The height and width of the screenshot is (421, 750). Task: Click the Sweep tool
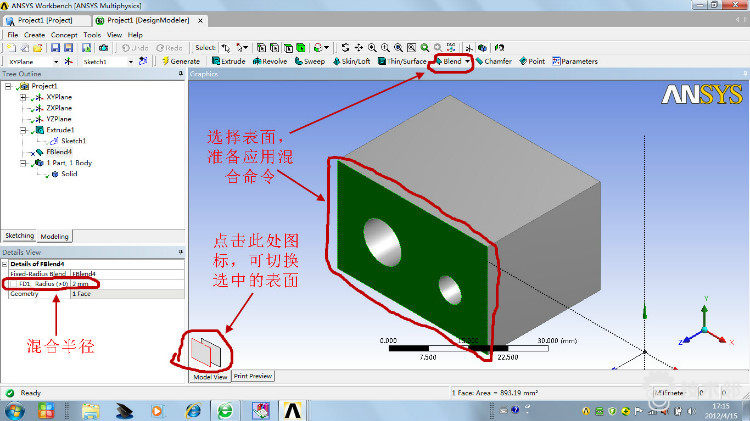click(309, 61)
